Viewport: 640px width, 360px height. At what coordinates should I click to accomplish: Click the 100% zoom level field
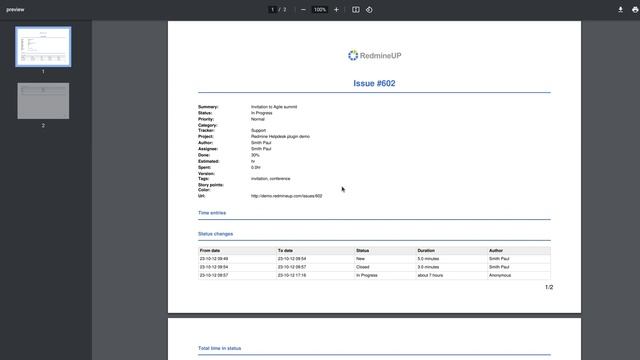(x=320, y=10)
